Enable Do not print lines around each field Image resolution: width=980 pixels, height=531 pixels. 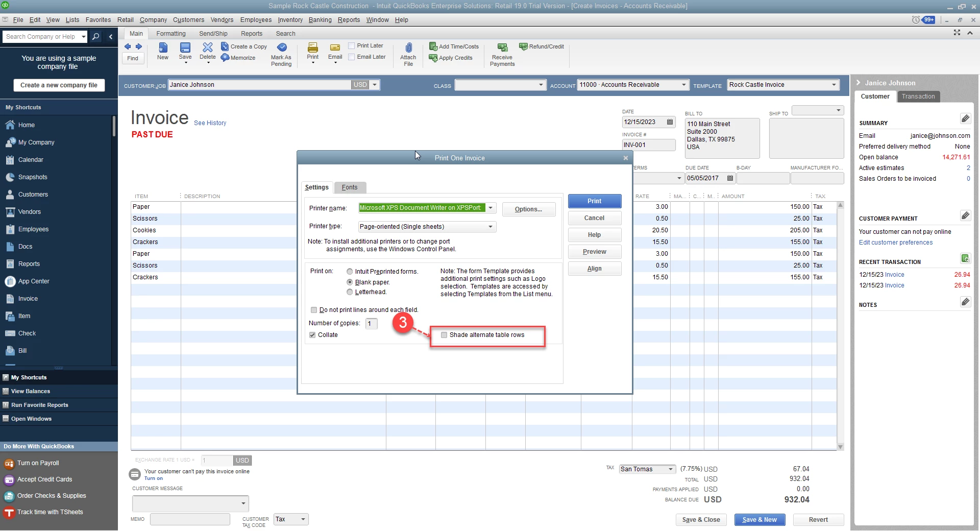pos(314,310)
